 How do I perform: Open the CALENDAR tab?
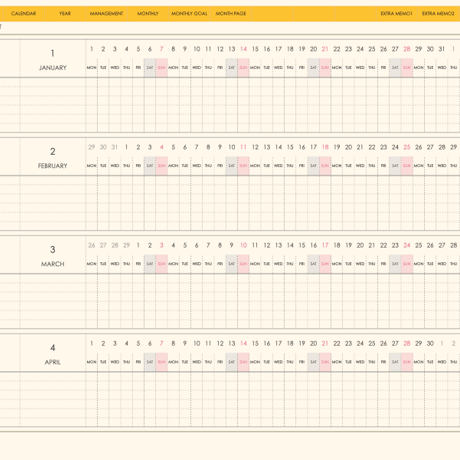(23, 14)
